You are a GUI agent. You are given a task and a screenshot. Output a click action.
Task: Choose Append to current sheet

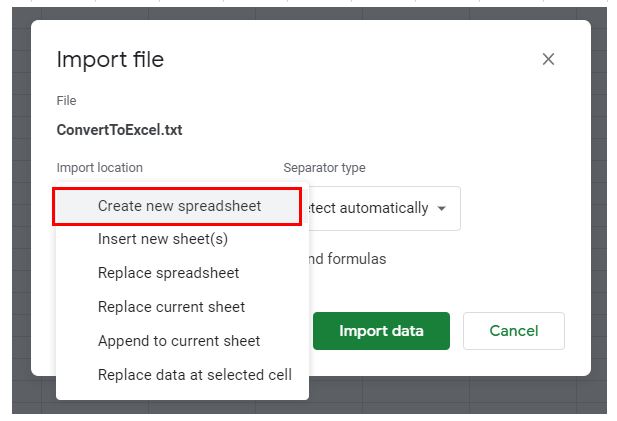point(179,341)
